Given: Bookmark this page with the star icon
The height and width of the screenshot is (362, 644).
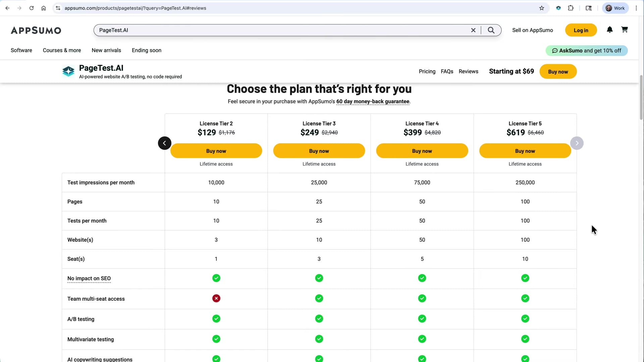Looking at the screenshot, I should (x=542, y=8).
